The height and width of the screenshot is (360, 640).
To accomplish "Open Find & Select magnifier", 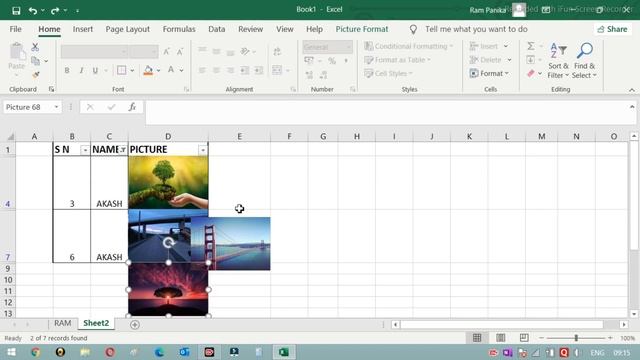I will click(584, 60).
